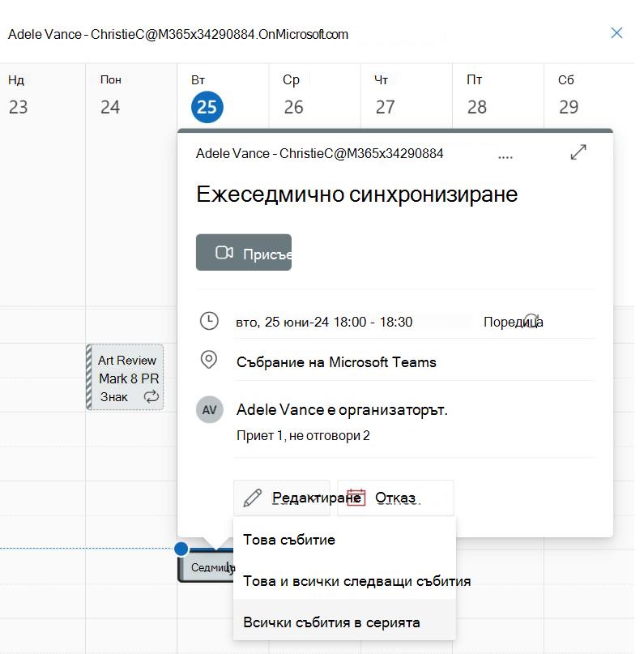644x654 pixels.
Task: Click the Редактиране edit button
Action: click(282, 498)
